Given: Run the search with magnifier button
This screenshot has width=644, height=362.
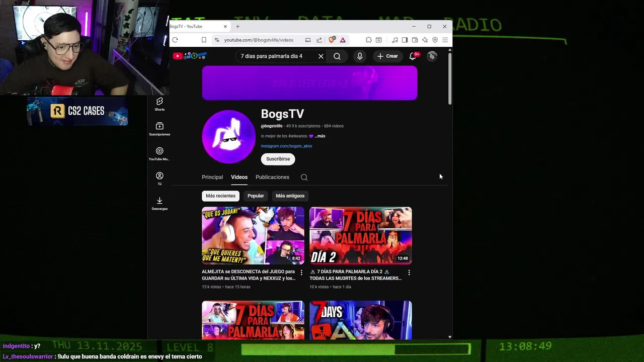Looking at the screenshot, I should [x=337, y=56].
